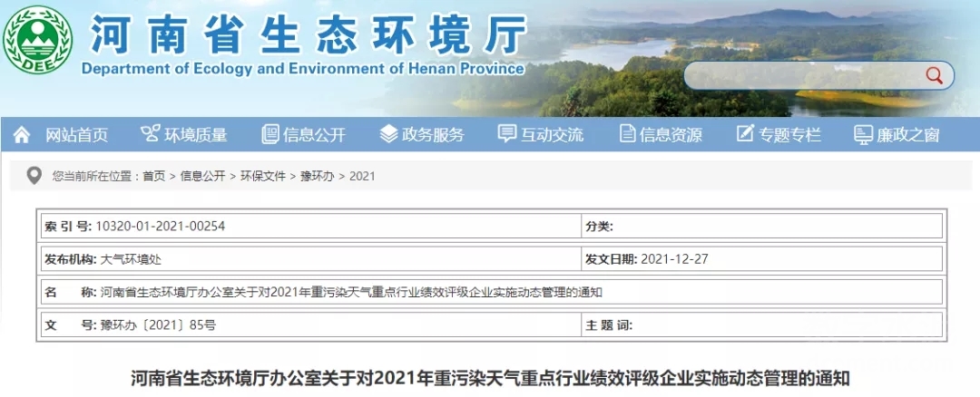Click the magnifier search icon
Image resolution: width=980 pixels, height=397 pixels.
(x=934, y=75)
